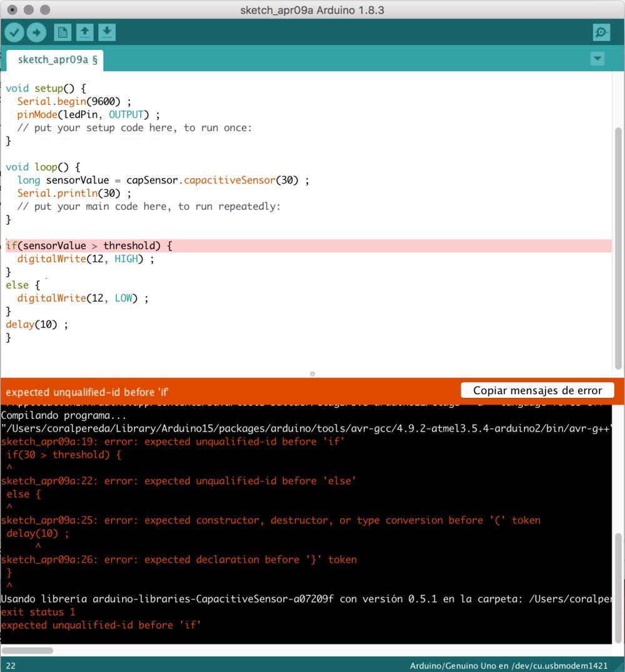Open an existing sketch
This screenshot has height=672, width=625.
tap(85, 32)
